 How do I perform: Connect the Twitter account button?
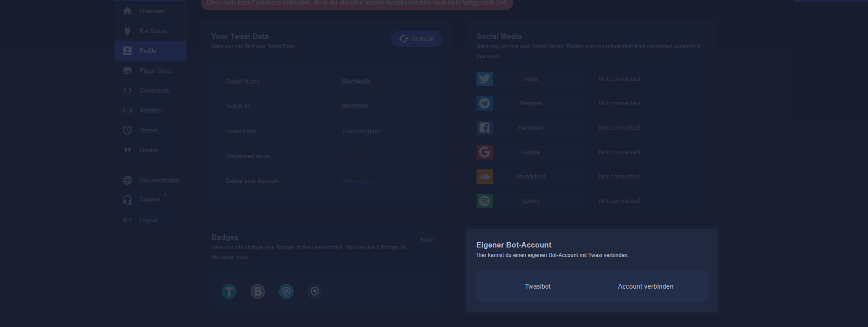(x=530, y=79)
